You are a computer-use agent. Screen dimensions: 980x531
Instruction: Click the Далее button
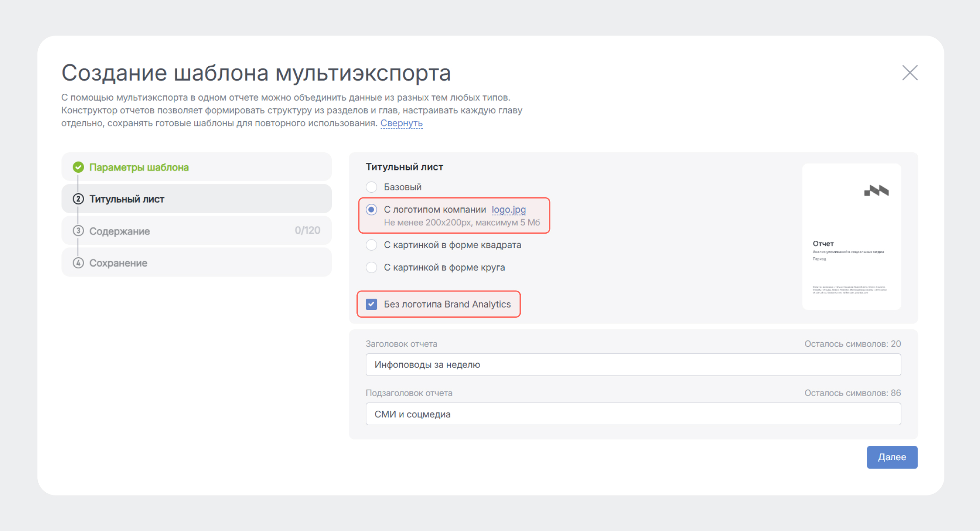[x=892, y=457]
